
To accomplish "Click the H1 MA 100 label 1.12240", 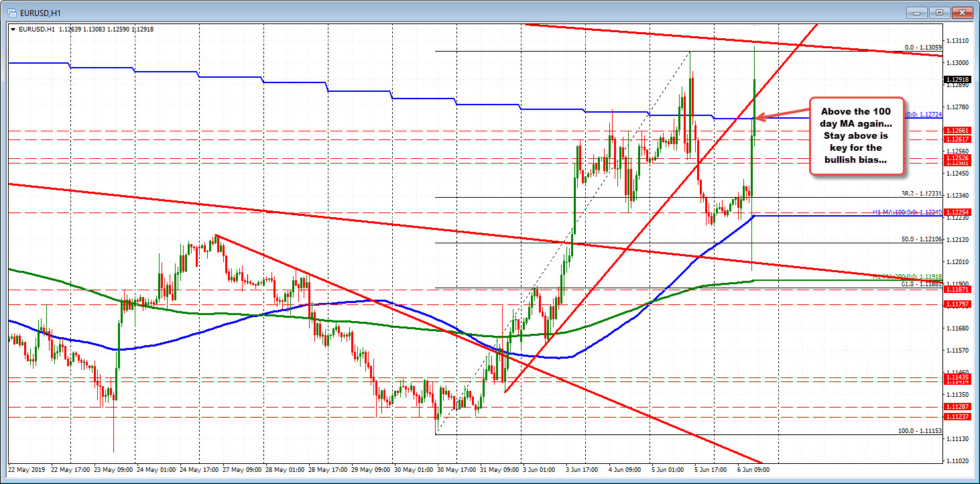I will [908, 212].
